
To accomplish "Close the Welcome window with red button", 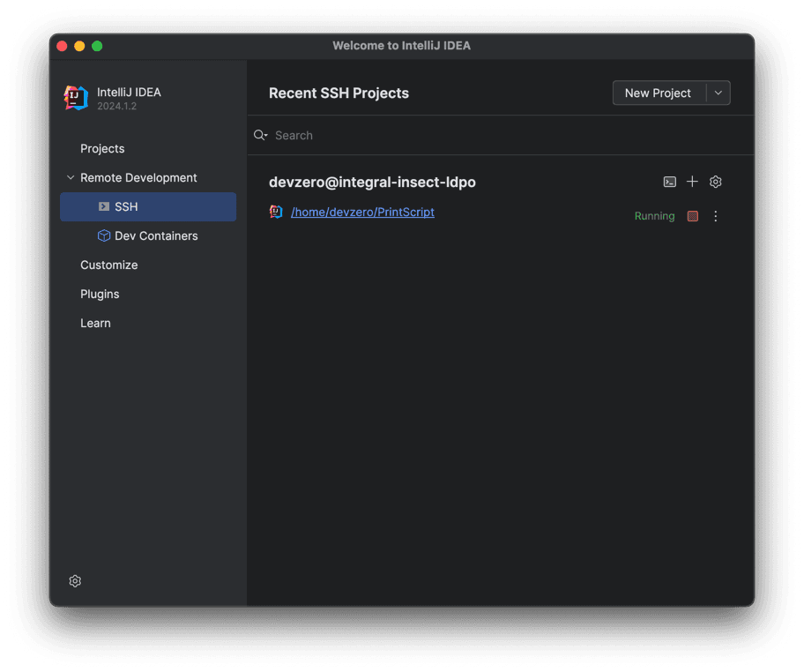I will click(x=62, y=46).
